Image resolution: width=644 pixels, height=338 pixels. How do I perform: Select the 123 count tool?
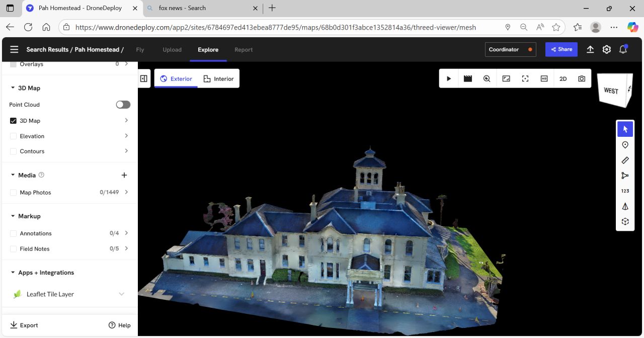coord(625,191)
